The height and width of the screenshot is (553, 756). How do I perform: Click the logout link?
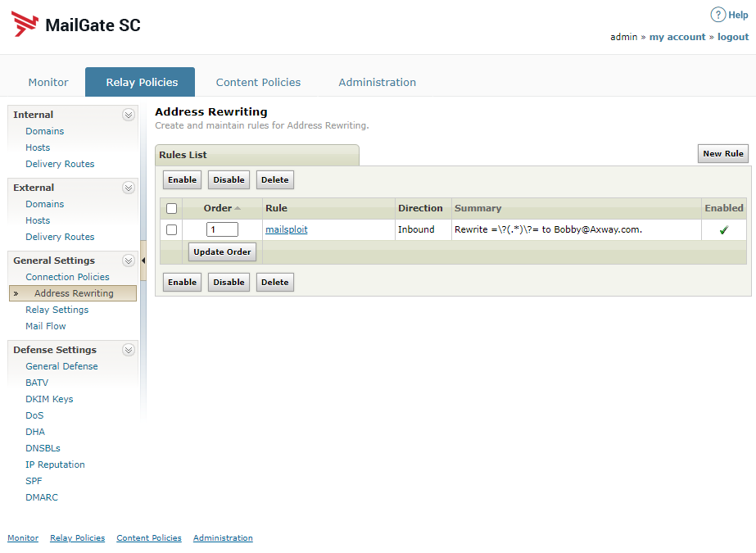pyautogui.click(x=733, y=37)
